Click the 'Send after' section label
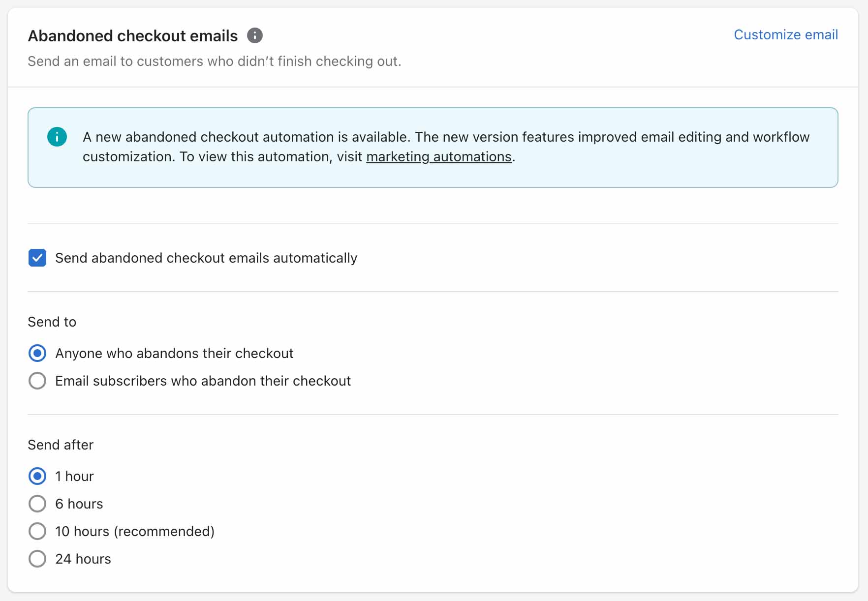This screenshot has width=868, height=601. (61, 445)
